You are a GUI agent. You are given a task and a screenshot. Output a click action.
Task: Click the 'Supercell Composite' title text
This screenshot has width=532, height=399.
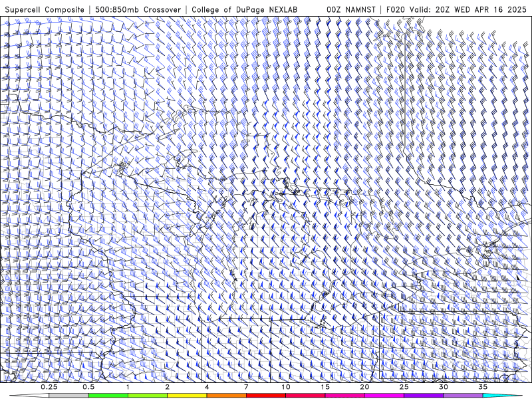45,9
